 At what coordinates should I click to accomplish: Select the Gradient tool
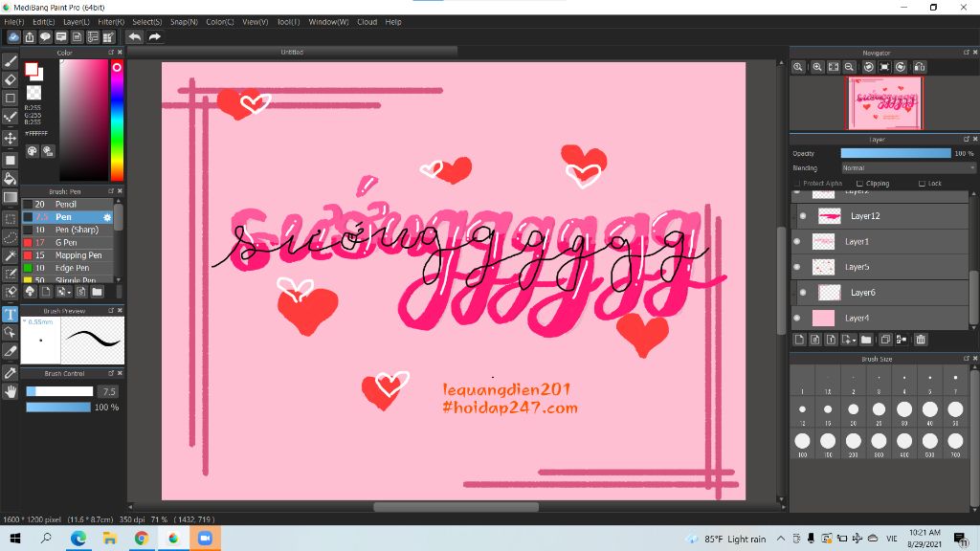coord(10,197)
